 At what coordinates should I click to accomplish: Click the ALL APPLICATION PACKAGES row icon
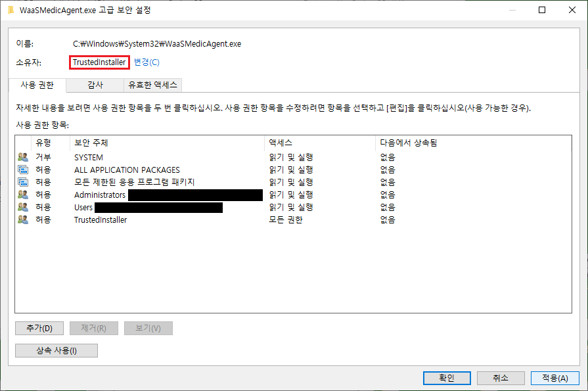23,170
